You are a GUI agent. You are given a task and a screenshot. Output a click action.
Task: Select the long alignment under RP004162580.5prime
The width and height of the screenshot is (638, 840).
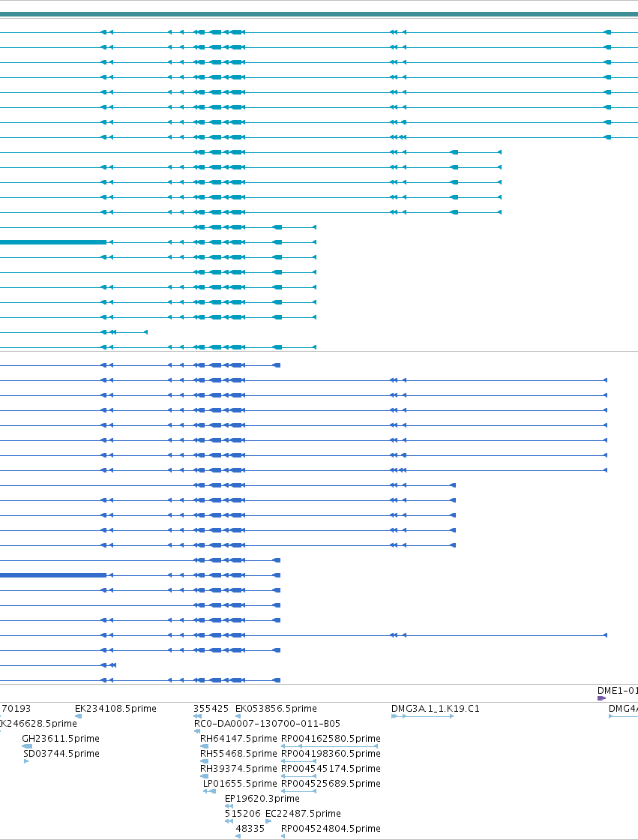tap(330, 746)
